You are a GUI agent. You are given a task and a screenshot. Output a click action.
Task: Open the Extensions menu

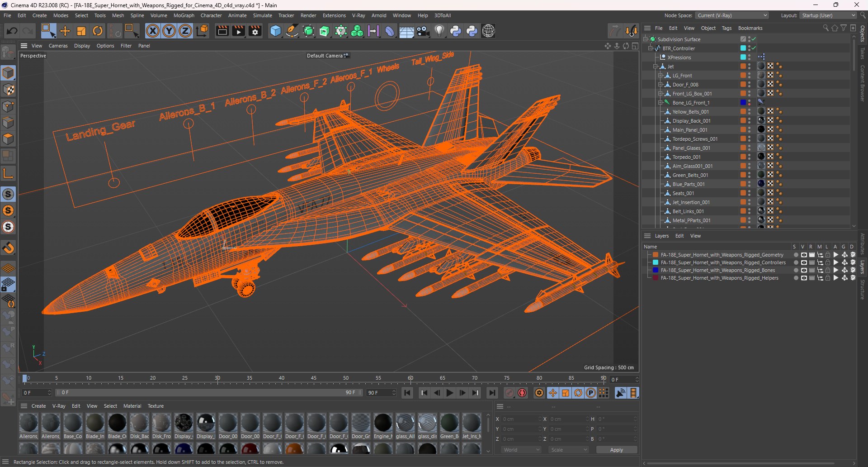click(x=334, y=15)
